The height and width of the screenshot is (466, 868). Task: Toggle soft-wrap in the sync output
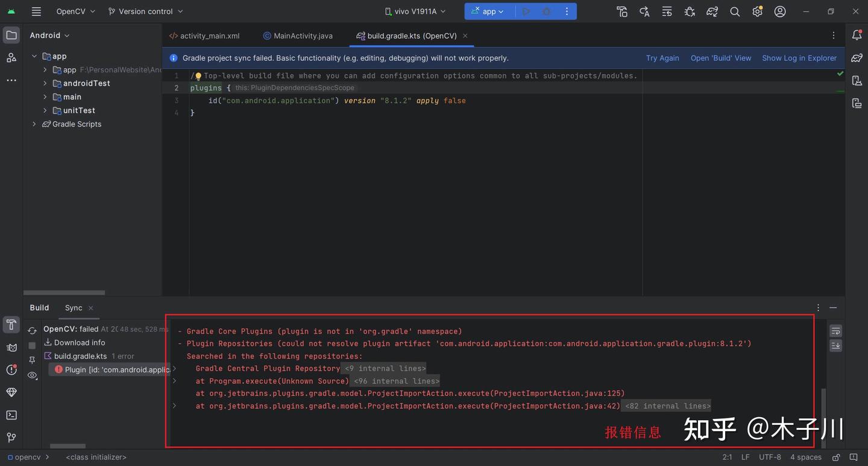click(835, 331)
